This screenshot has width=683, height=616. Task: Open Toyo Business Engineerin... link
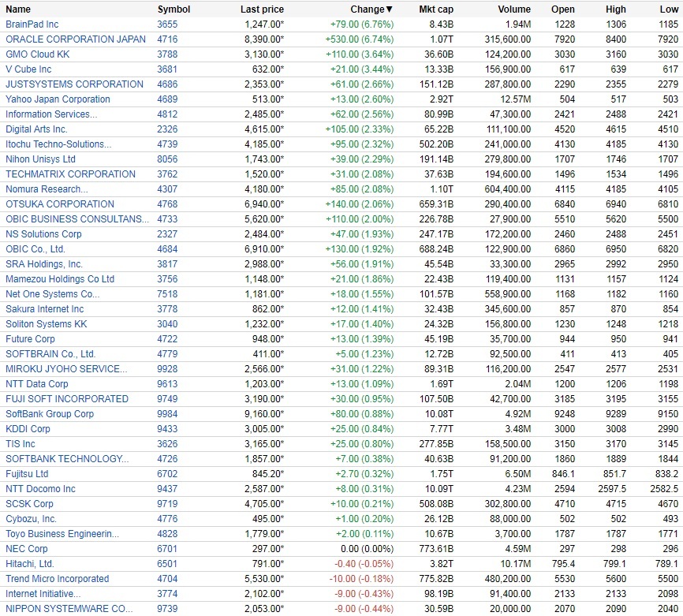62,534
